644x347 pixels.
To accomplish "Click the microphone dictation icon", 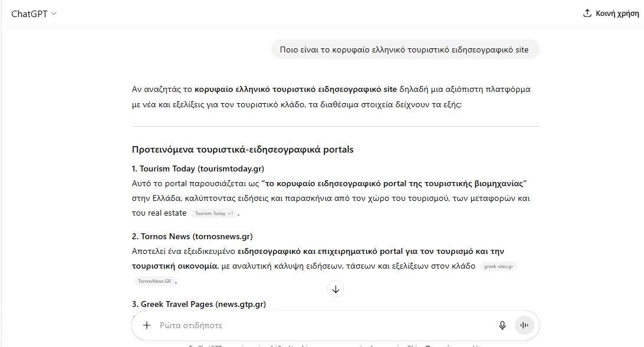I will pyautogui.click(x=502, y=325).
